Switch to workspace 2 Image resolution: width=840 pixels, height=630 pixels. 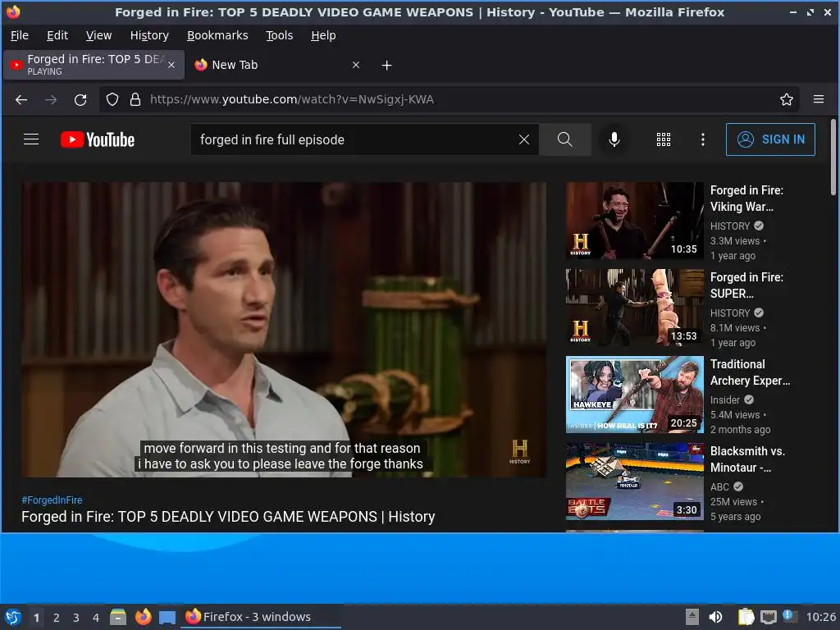coord(57,618)
